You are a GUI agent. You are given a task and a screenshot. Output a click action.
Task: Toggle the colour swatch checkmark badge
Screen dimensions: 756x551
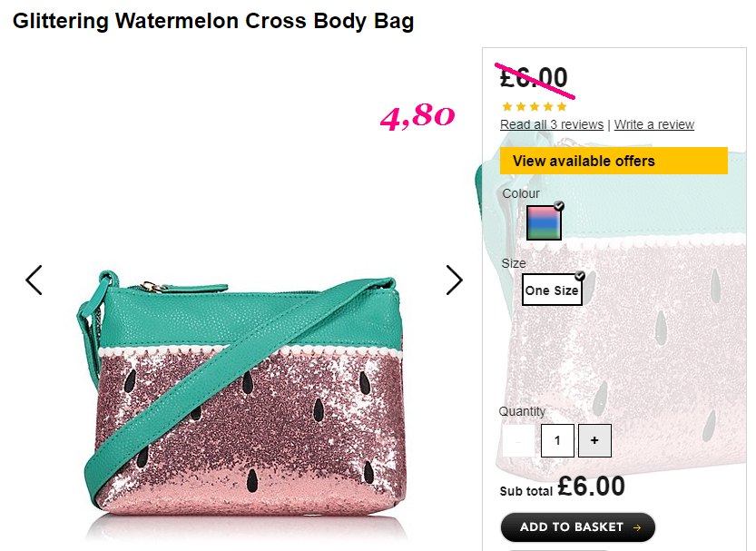(559, 206)
